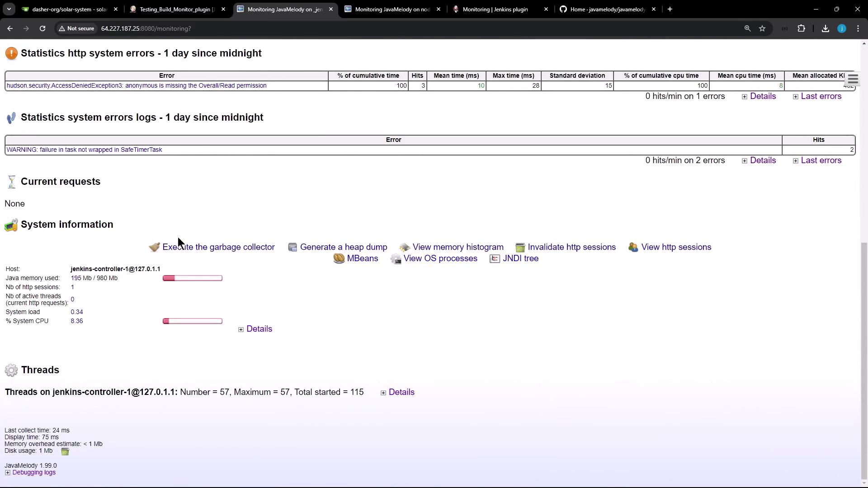Click the disk usage trash icon
The height and width of the screenshot is (488, 868).
pos(65,451)
